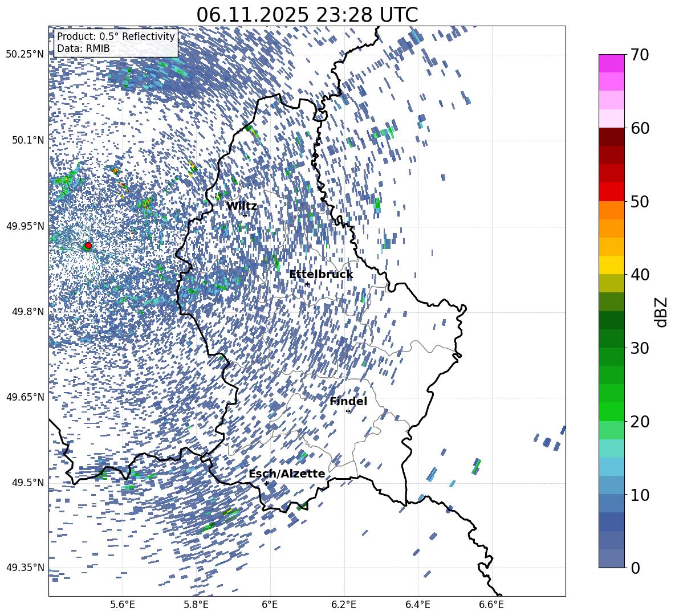Screen dimensions: 675x616
Task: Click the 20 dBZ colorbar tick label
Action: click(x=640, y=421)
